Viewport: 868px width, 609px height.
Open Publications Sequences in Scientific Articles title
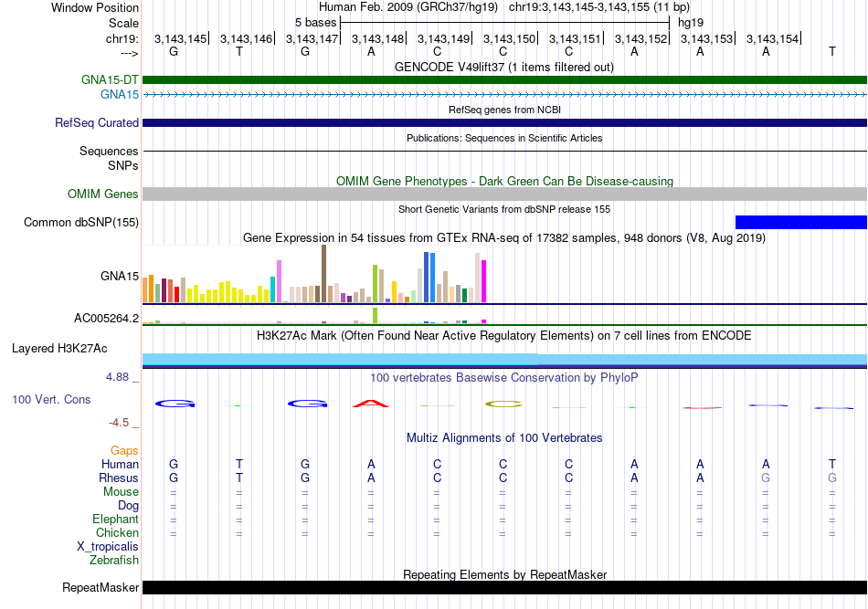504,138
